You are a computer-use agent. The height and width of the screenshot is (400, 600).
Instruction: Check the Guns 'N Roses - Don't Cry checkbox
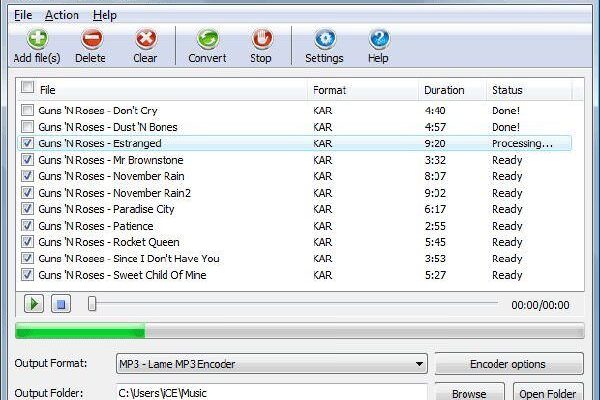click(x=27, y=110)
